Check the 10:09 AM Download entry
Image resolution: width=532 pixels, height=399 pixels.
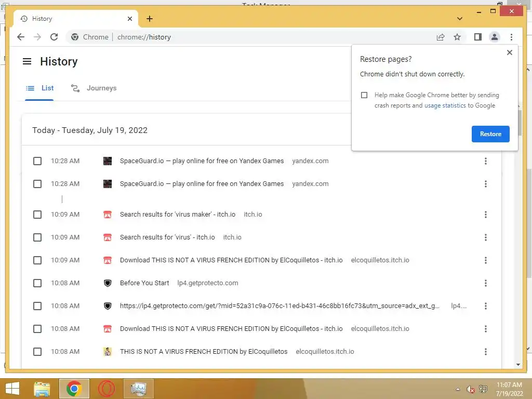tap(37, 260)
